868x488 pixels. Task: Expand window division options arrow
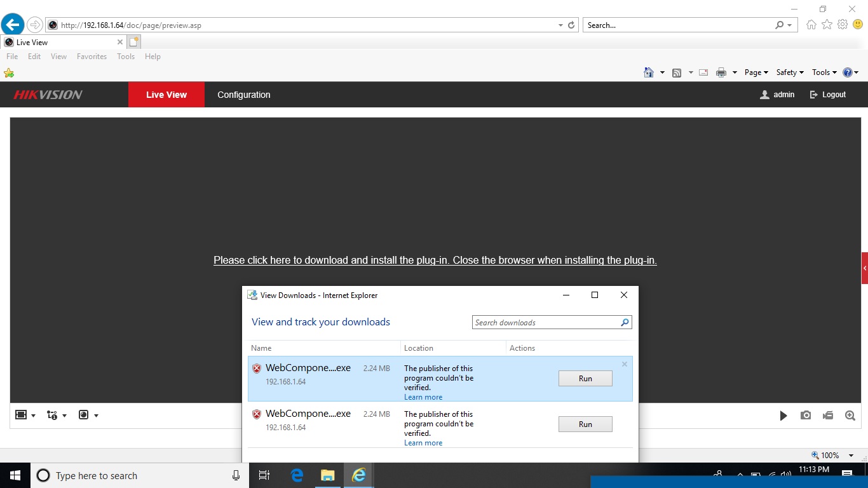pos(32,414)
